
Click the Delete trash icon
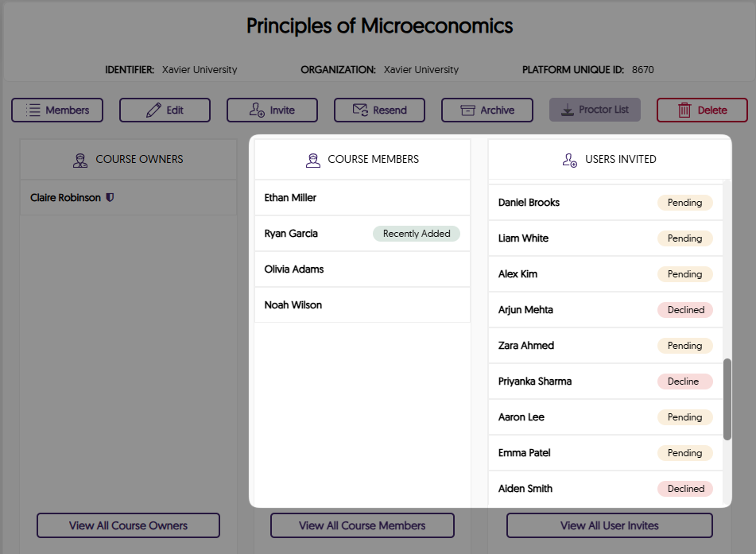[684, 110]
